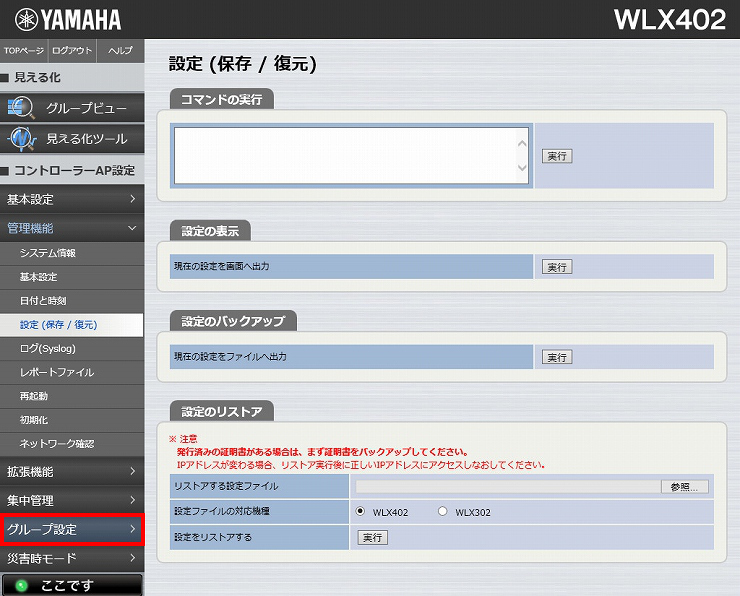
Task: Click the 設定ファイルの対応機種 label
Action: [222, 511]
